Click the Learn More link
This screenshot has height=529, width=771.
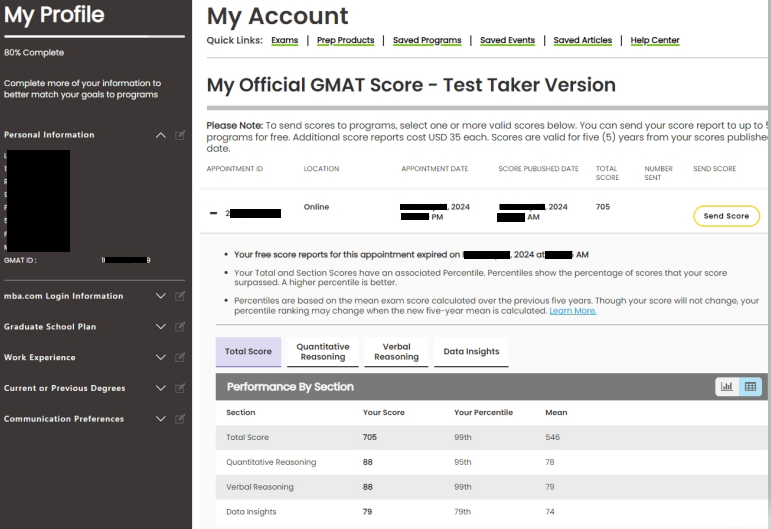point(572,311)
